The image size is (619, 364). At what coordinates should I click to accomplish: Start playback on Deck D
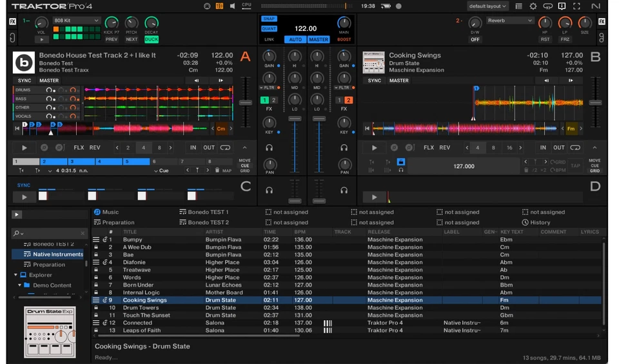click(374, 196)
